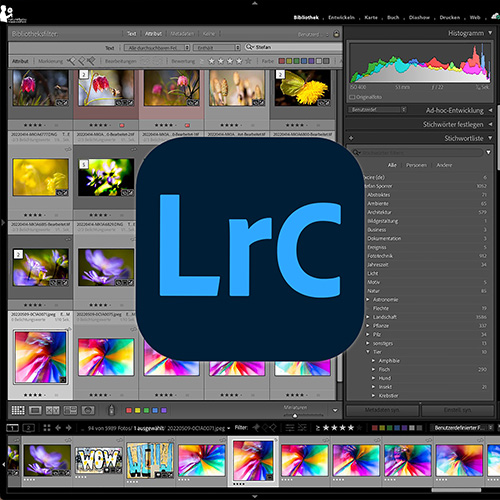The image size is (500, 500).
Task: Expand the Stichwörter festlegen panel
Action: [490, 124]
